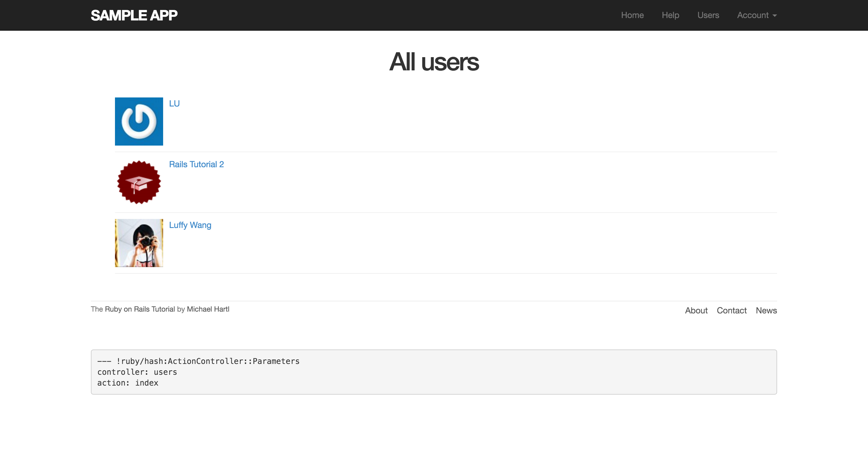
Task: Open the Rails Tutorial 2 user link
Action: (x=196, y=164)
